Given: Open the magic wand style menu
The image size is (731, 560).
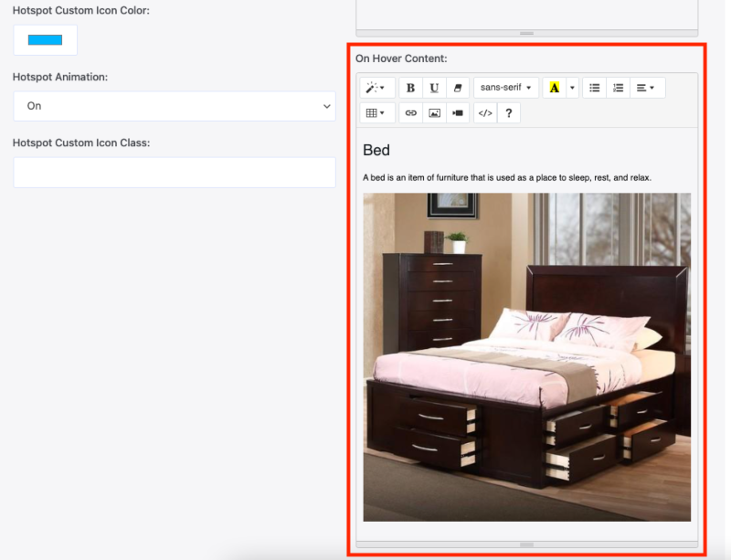Looking at the screenshot, I should point(376,88).
